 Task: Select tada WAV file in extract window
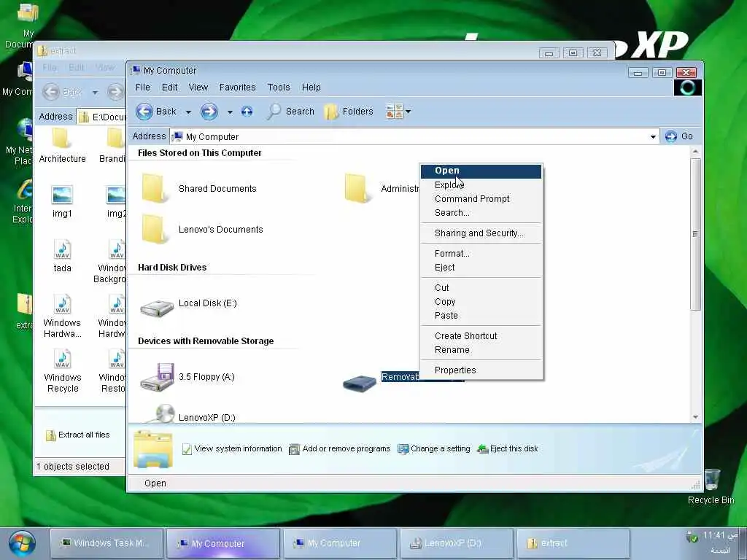[62, 256]
